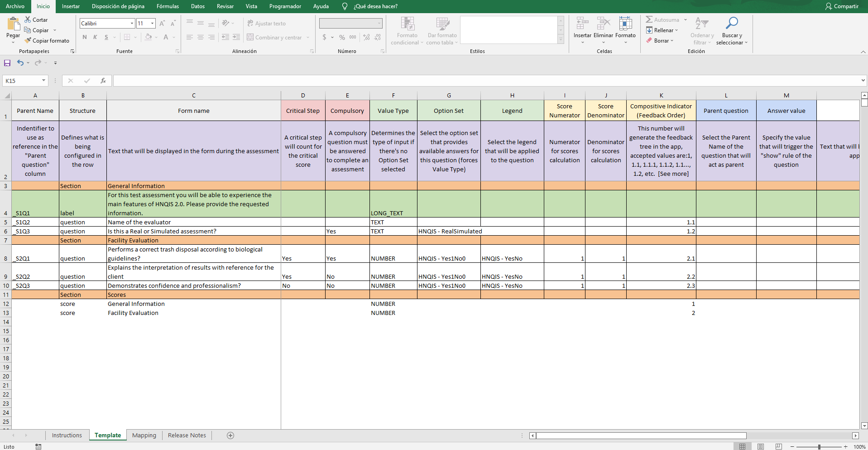Decrease font size with the smaller A icon

coord(173,23)
